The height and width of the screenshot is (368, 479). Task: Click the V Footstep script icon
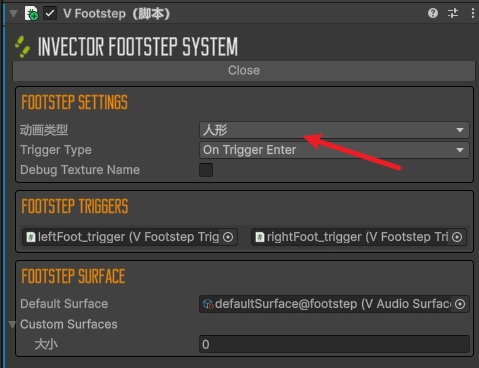pyautogui.click(x=31, y=14)
